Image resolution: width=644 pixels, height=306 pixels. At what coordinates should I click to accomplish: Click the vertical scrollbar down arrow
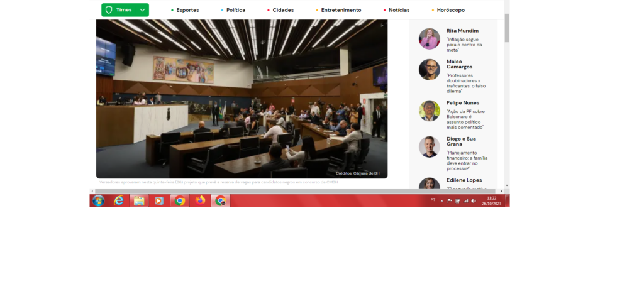tap(507, 185)
